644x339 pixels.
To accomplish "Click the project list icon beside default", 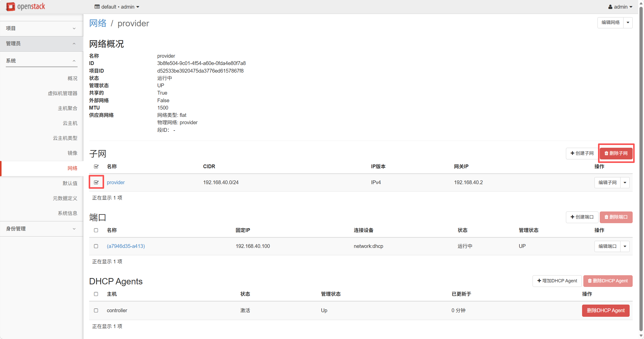I will (x=97, y=7).
